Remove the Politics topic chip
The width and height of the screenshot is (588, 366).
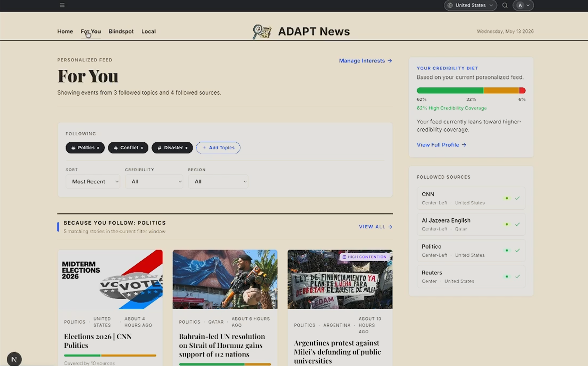[x=98, y=148]
